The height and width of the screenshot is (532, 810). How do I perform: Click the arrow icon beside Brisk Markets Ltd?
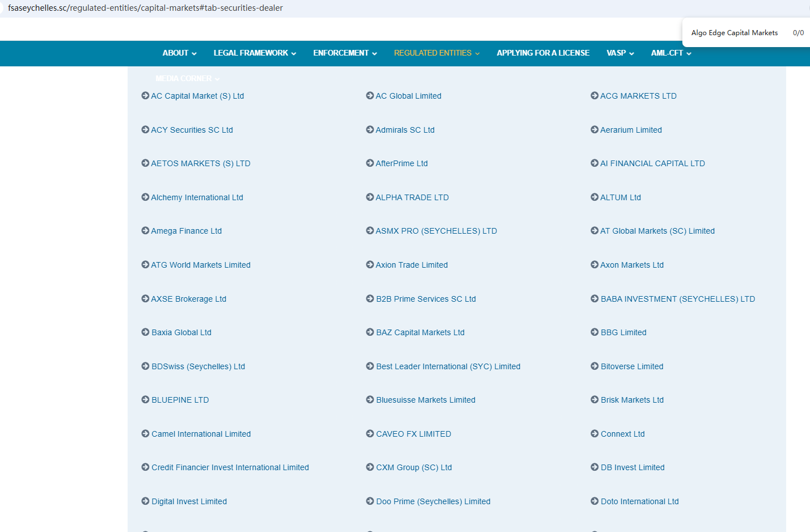pyautogui.click(x=594, y=400)
